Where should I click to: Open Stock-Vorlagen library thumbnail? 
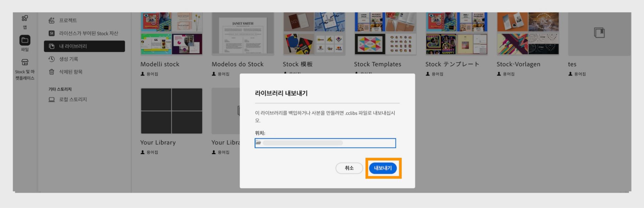(x=528, y=33)
